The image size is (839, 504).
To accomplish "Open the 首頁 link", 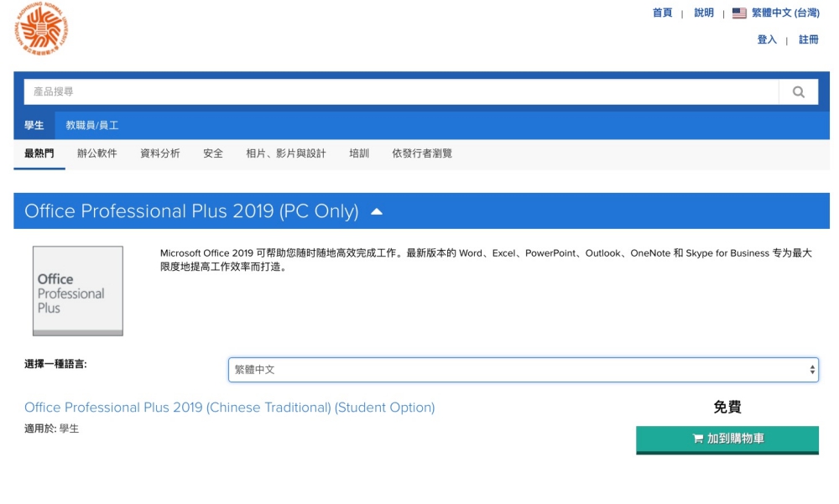I will coord(663,13).
